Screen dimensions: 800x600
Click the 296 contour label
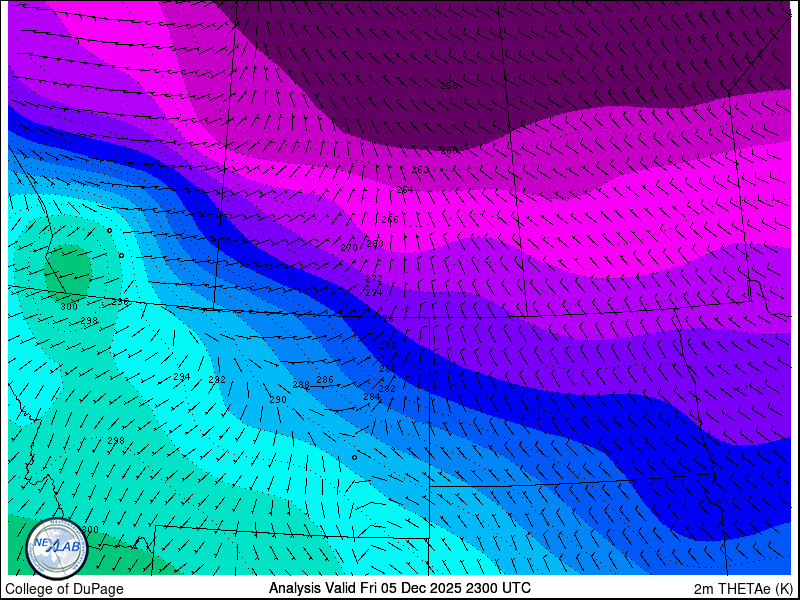[x=120, y=302]
